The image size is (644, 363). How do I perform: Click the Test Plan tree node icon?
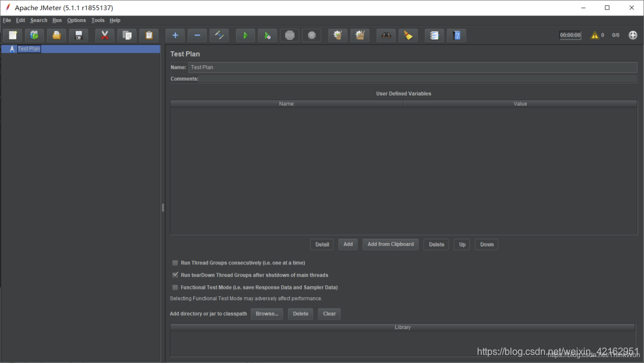[x=12, y=49]
